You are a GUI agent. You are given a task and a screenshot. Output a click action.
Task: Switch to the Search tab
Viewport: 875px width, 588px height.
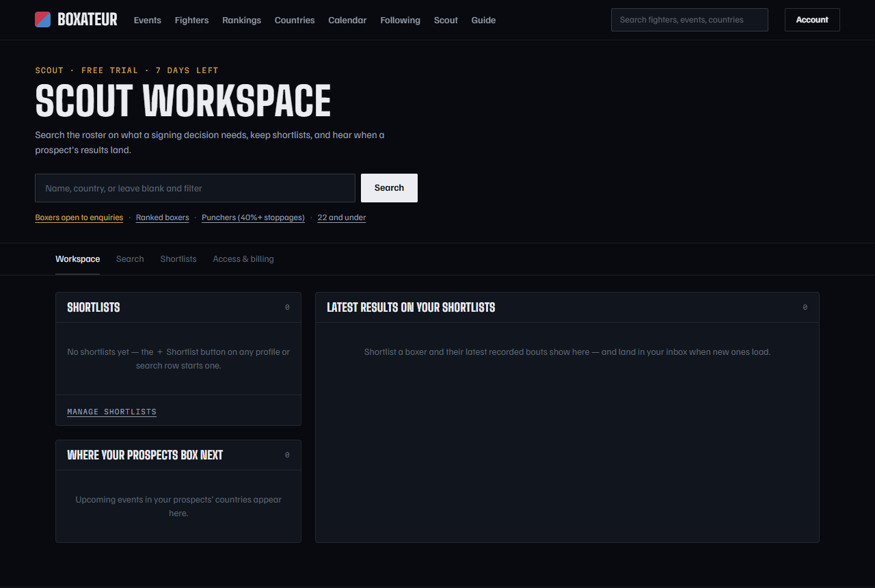click(130, 259)
